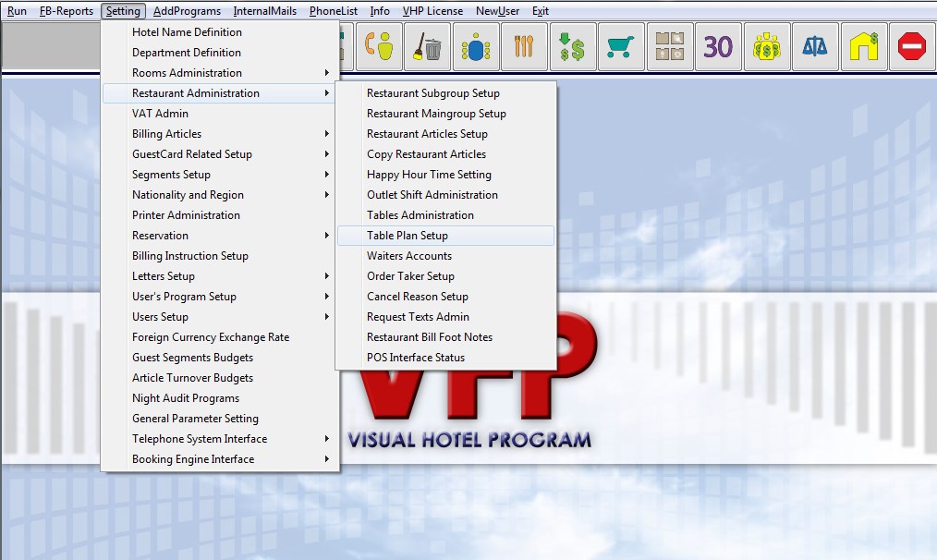Expand the Rooms Administration submenu

185,72
